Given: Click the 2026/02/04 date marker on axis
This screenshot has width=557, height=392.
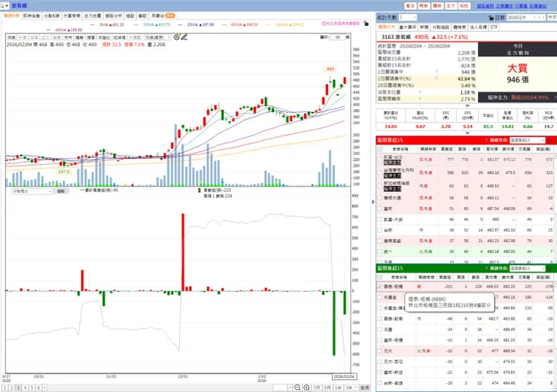Looking at the screenshot, I should tap(344, 376).
